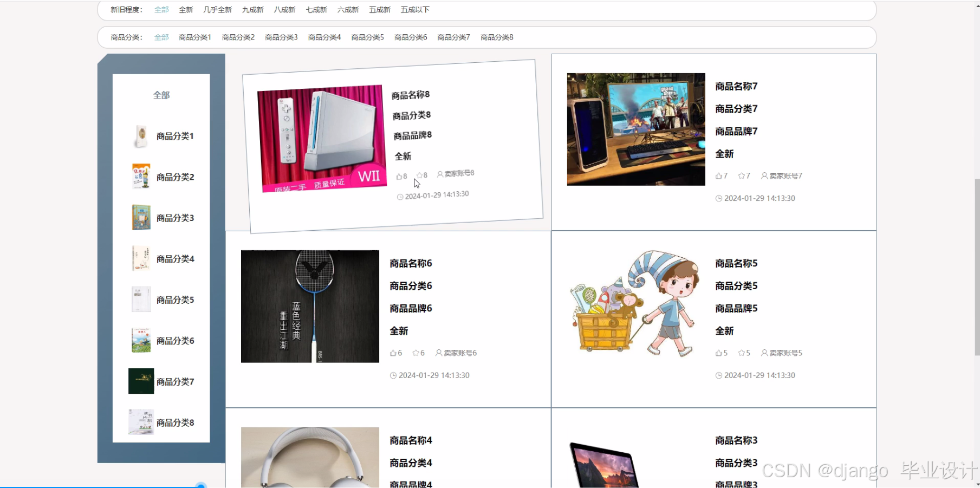
Task: Click the star icon on 商品名称6 card
Action: pos(416,353)
